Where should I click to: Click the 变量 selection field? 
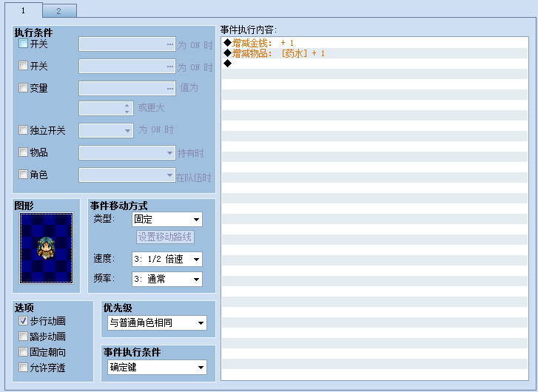pos(127,88)
